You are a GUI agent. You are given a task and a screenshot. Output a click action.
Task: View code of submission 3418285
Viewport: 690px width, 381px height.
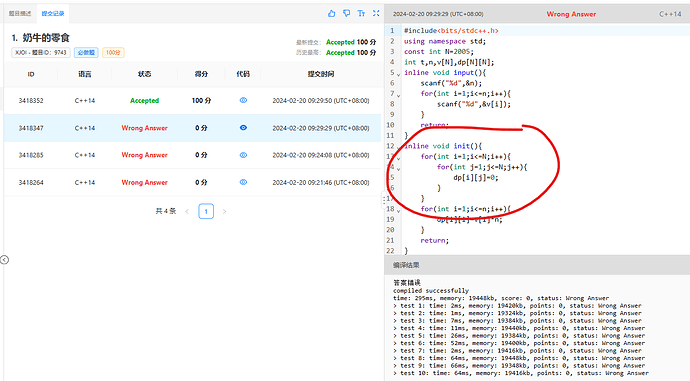pos(243,155)
